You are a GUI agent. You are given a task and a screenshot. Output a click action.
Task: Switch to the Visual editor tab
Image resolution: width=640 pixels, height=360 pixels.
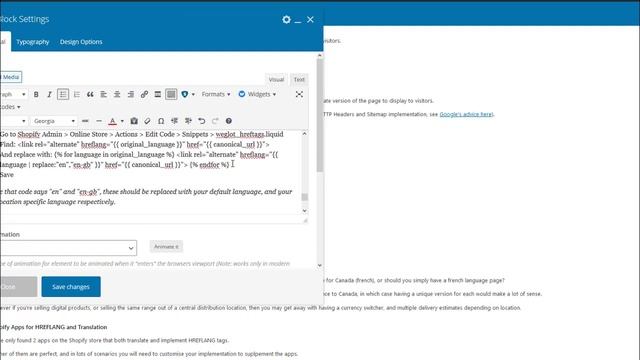point(276,80)
